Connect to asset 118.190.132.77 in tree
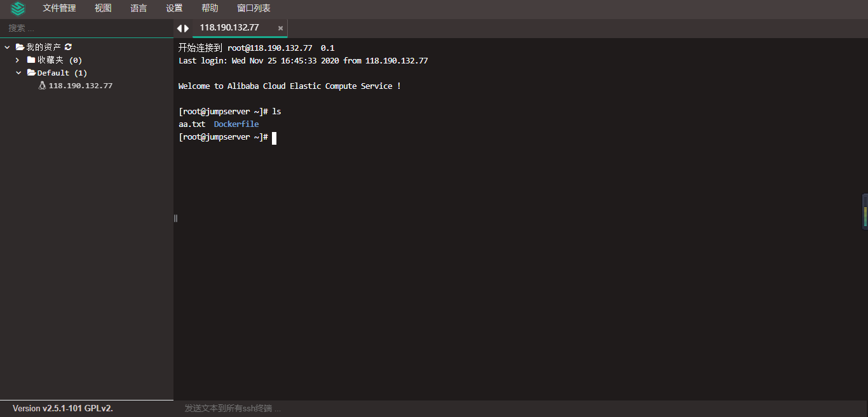 [81, 86]
